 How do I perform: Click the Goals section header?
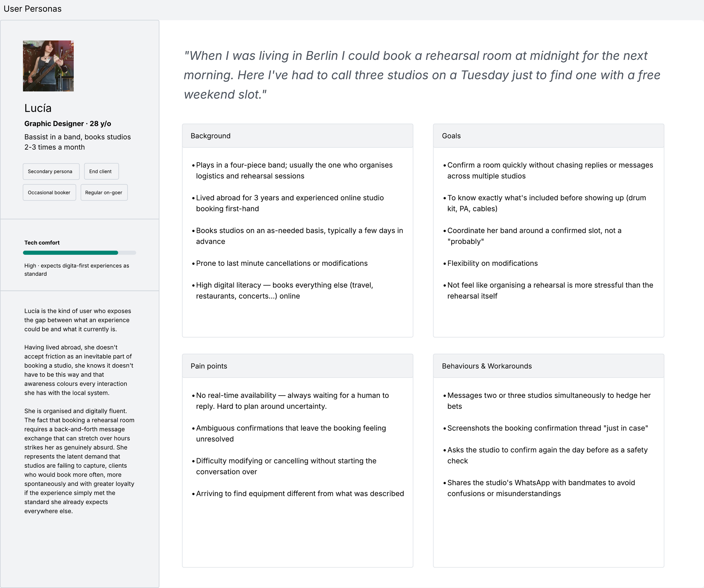click(549, 136)
